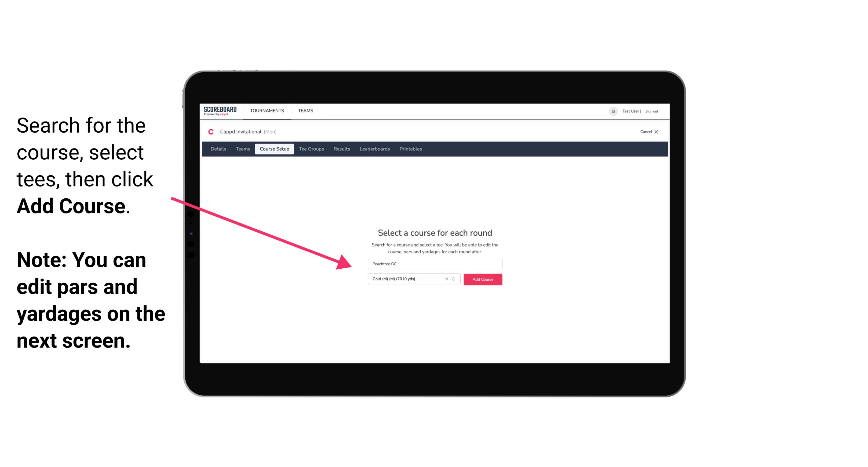The height and width of the screenshot is (467, 868).
Task: Switch to the Leaderboards tab
Action: (374, 149)
